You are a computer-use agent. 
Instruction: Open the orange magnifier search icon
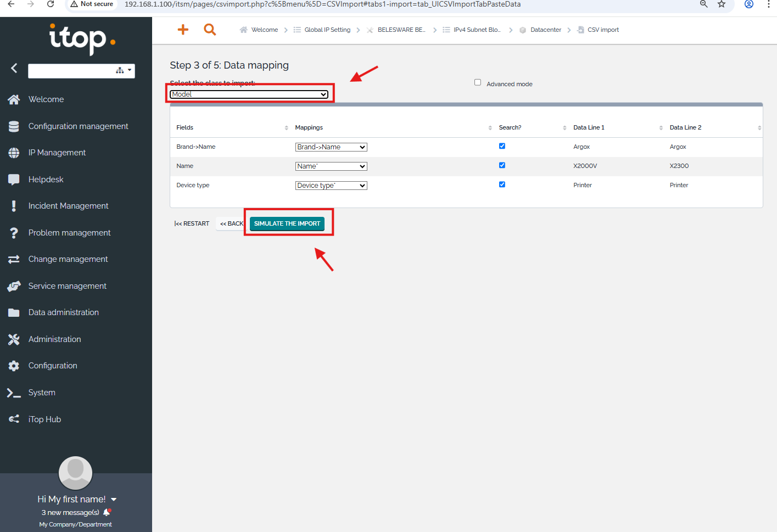coord(210,30)
